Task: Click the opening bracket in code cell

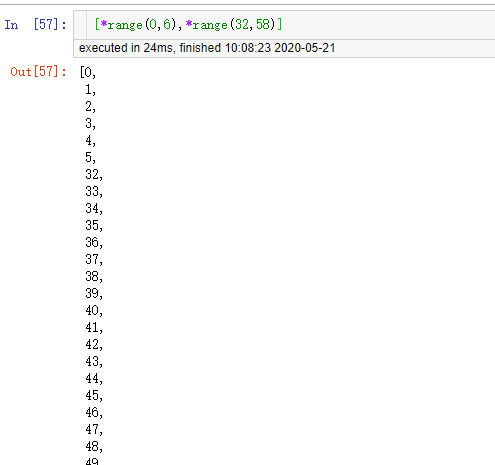Action: point(97,24)
